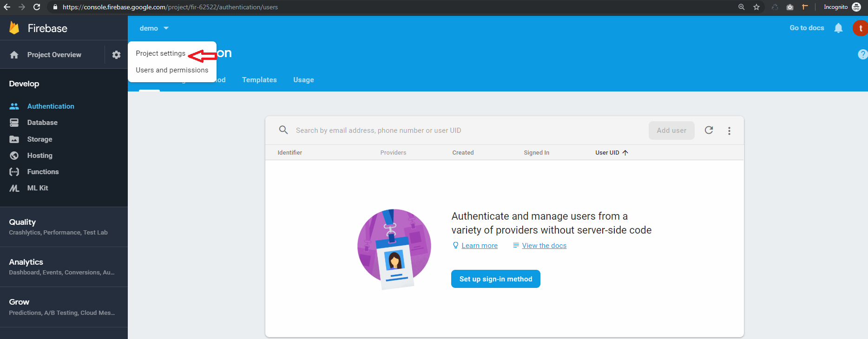Open the View the docs link
Screen dimensions: 868x339
coord(544,246)
